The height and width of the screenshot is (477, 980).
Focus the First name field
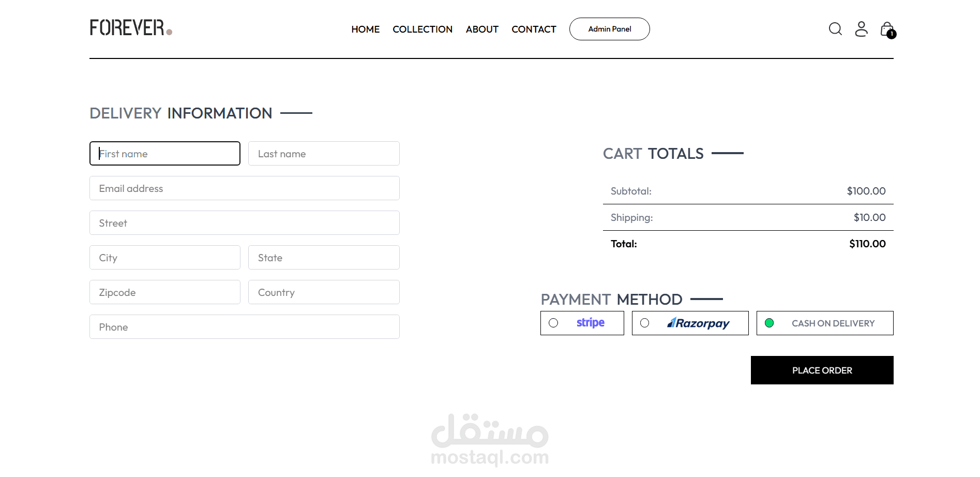(x=165, y=154)
